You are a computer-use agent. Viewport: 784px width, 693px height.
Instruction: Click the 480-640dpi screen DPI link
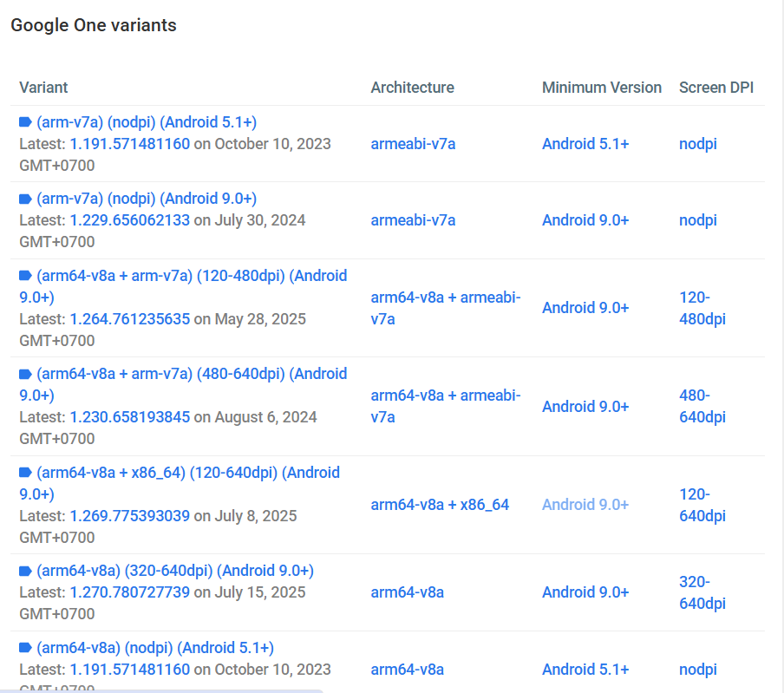pos(702,406)
